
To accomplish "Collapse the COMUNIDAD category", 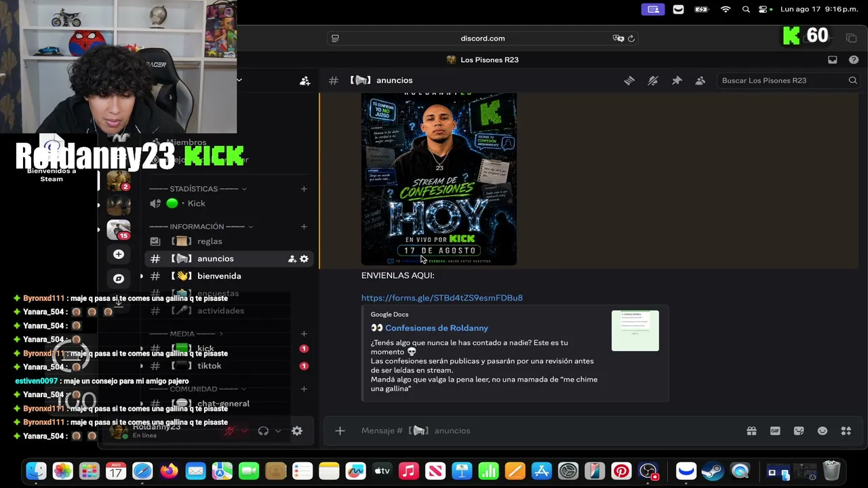I will pyautogui.click(x=196, y=389).
